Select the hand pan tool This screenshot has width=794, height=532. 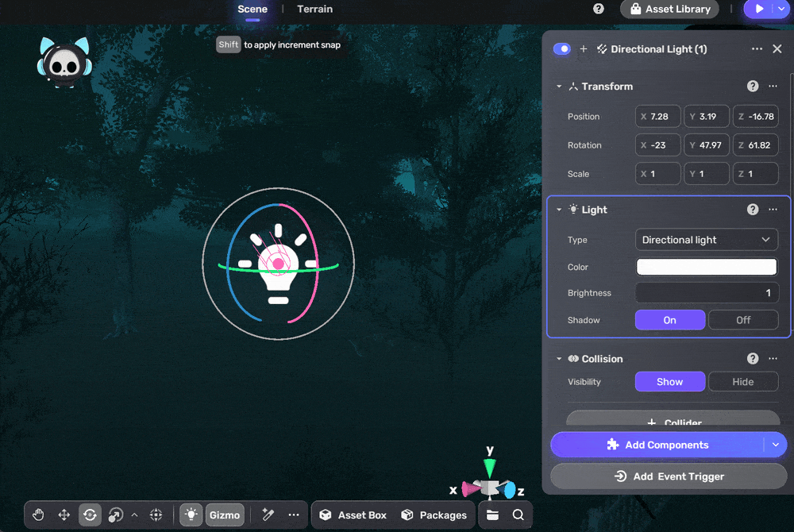pos(38,515)
